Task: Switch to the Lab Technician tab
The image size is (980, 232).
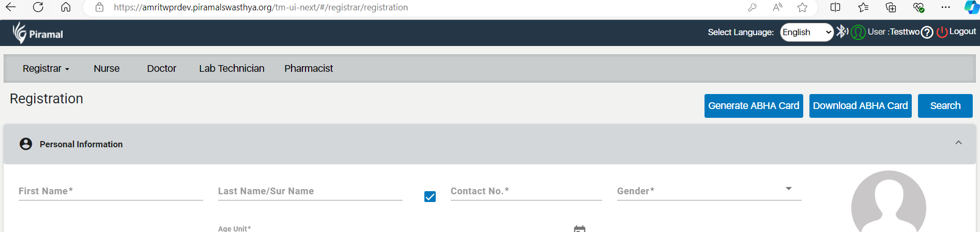Action: click(232, 68)
